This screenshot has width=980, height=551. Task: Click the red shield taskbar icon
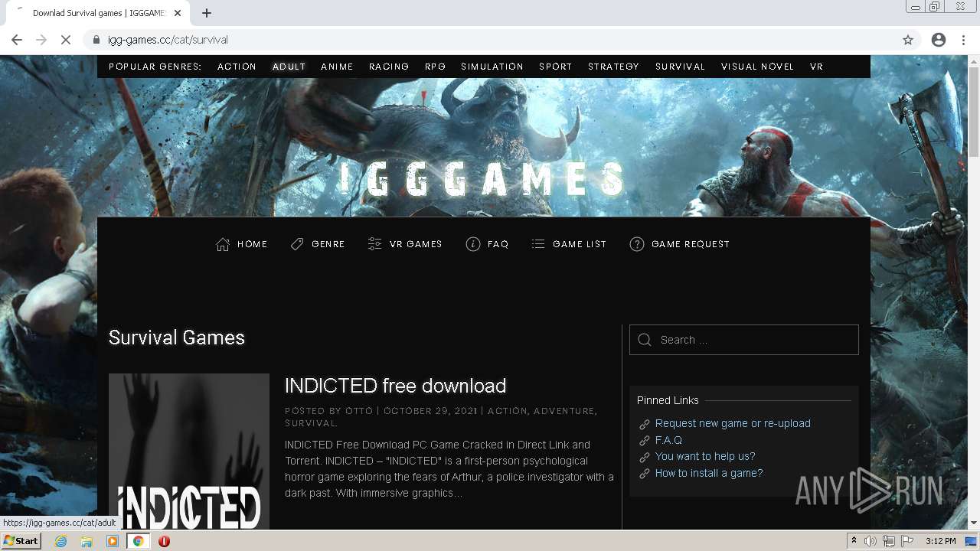pos(164,541)
